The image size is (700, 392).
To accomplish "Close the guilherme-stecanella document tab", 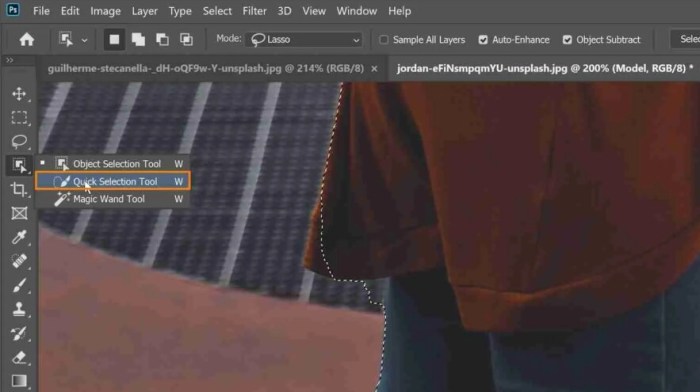I will coord(374,69).
